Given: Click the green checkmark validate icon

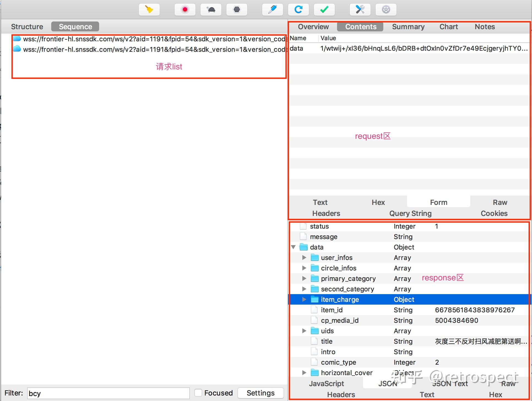Looking at the screenshot, I should (x=324, y=10).
